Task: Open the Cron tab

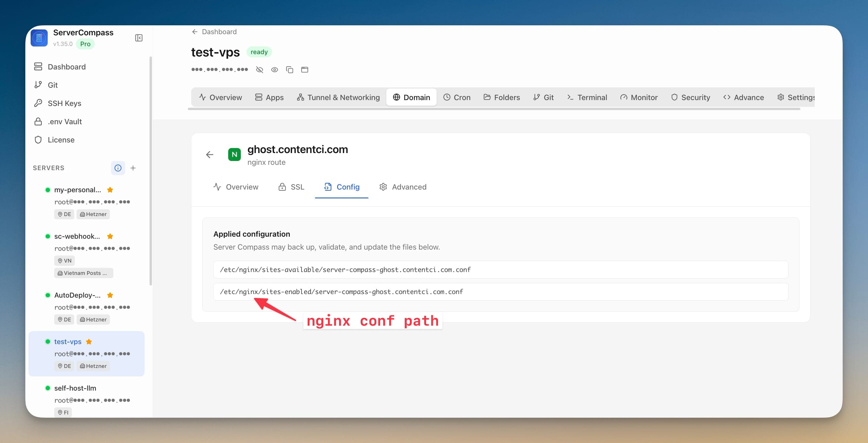Action: point(457,97)
